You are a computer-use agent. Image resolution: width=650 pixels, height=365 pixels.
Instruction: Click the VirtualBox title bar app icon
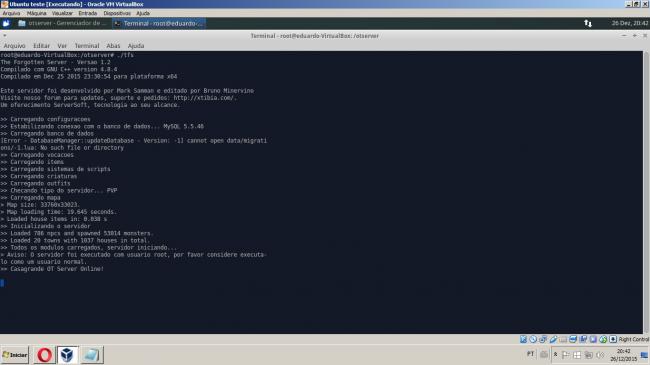pyautogui.click(x=5, y=4)
